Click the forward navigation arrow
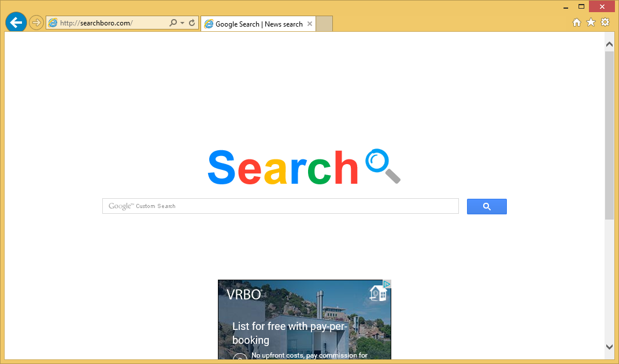Viewport: 619px width, 364px height. pyautogui.click(x=36, y=22)
